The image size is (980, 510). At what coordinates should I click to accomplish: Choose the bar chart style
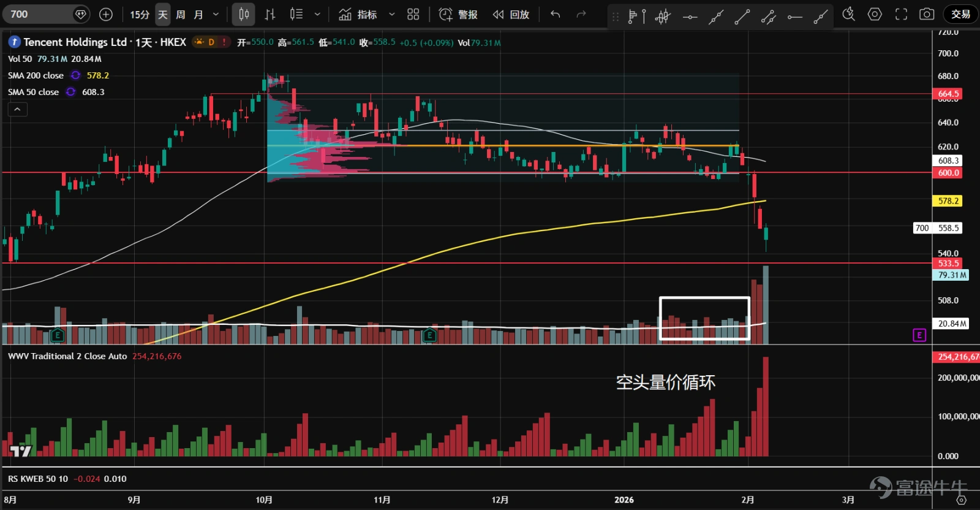[270, 14]
